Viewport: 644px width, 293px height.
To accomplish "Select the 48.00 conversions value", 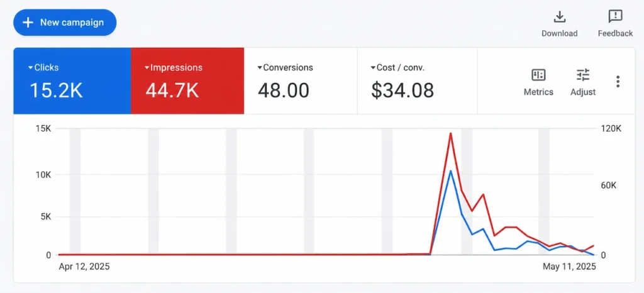I will click(284, 91).
